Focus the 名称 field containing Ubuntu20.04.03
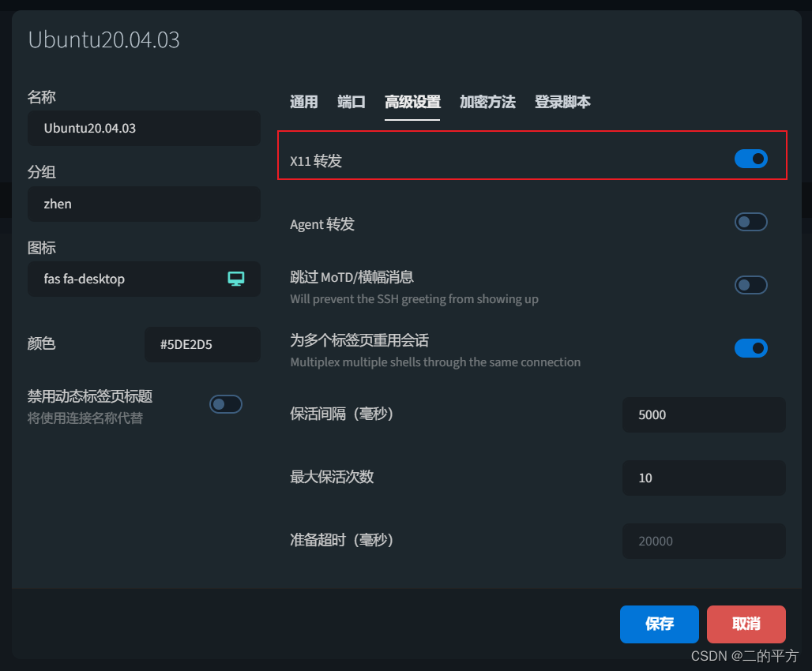 tap(144, 129)
